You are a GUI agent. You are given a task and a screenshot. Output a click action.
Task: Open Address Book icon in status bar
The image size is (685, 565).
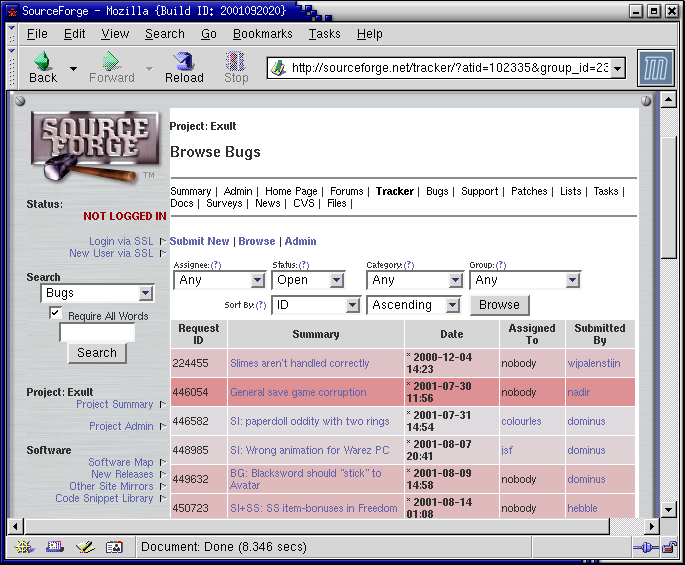114,547
